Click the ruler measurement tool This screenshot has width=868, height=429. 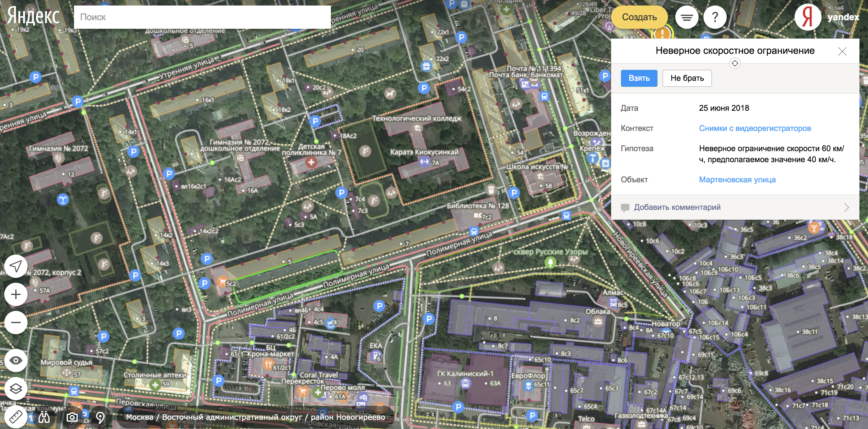point(16,416)
